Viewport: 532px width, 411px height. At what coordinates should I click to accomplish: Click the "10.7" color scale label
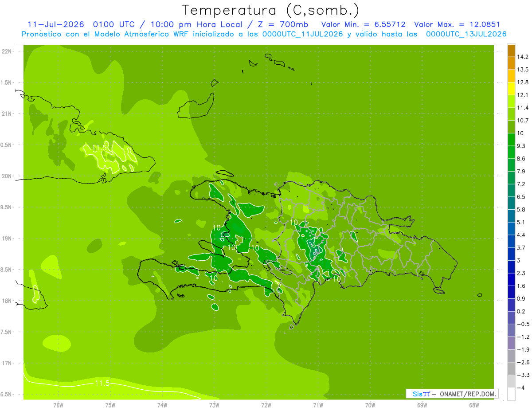[523, 121]
